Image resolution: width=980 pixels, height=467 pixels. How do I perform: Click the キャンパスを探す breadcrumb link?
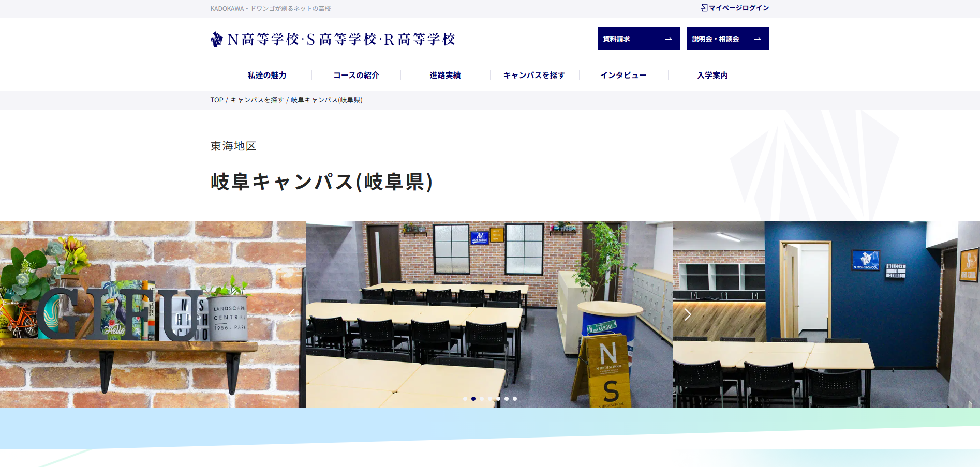click(x=257, y=100)
